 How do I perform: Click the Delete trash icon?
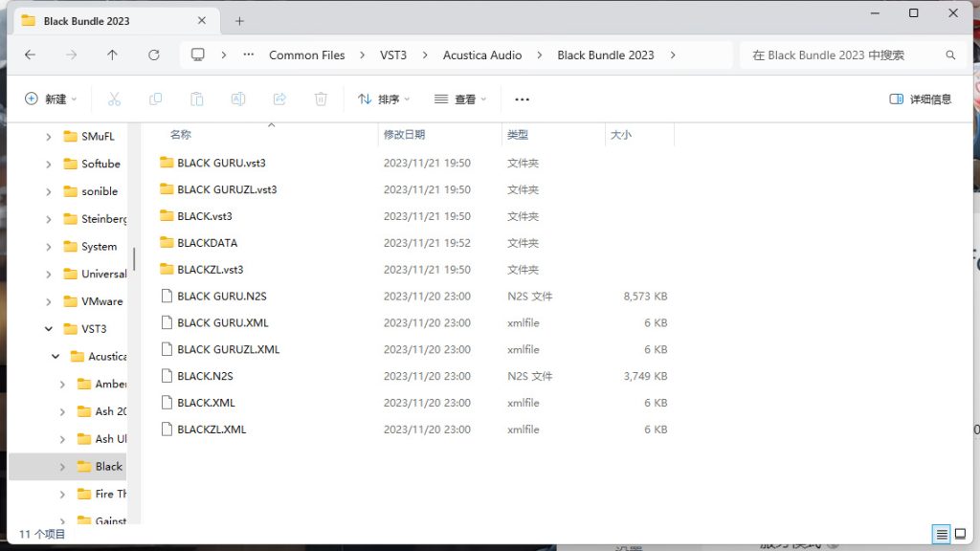point(320,99)
